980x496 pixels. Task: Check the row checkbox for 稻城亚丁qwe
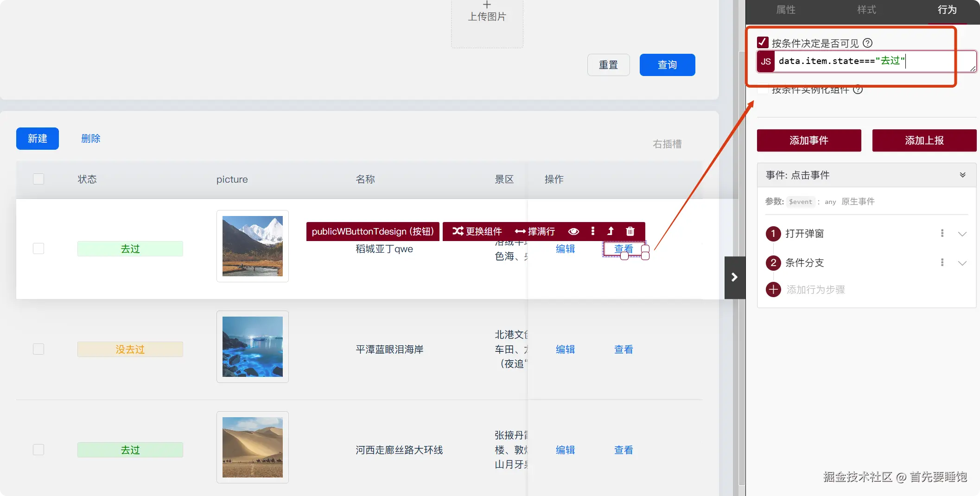[38, 248]
